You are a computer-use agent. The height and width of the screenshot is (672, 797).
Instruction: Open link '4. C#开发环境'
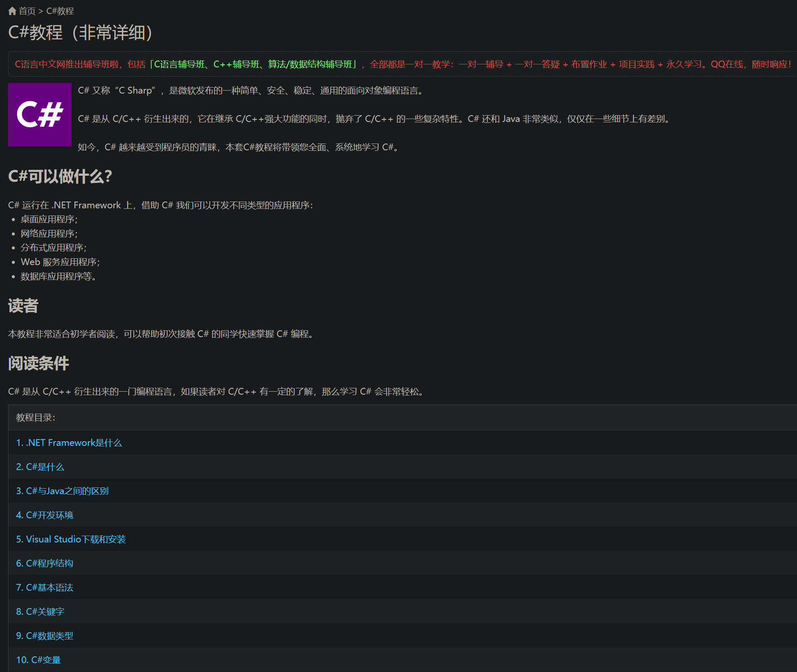tap(44, 515)
